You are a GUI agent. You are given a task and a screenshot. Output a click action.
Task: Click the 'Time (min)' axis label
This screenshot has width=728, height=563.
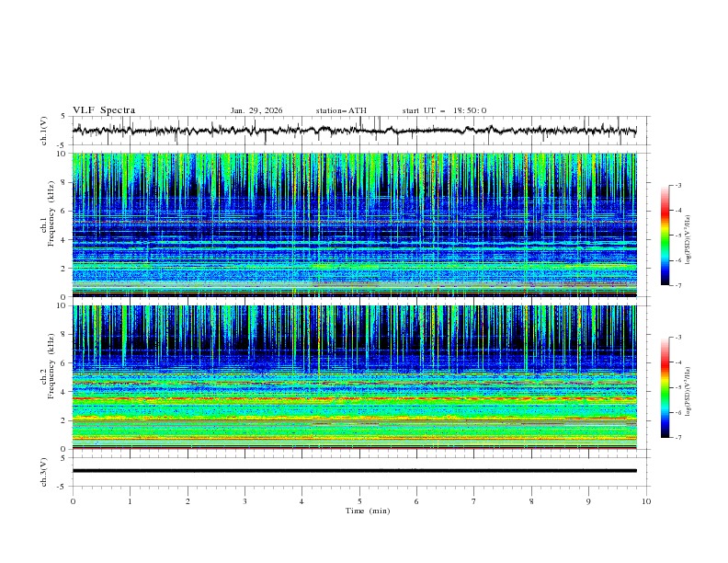[x=368, y=511]
